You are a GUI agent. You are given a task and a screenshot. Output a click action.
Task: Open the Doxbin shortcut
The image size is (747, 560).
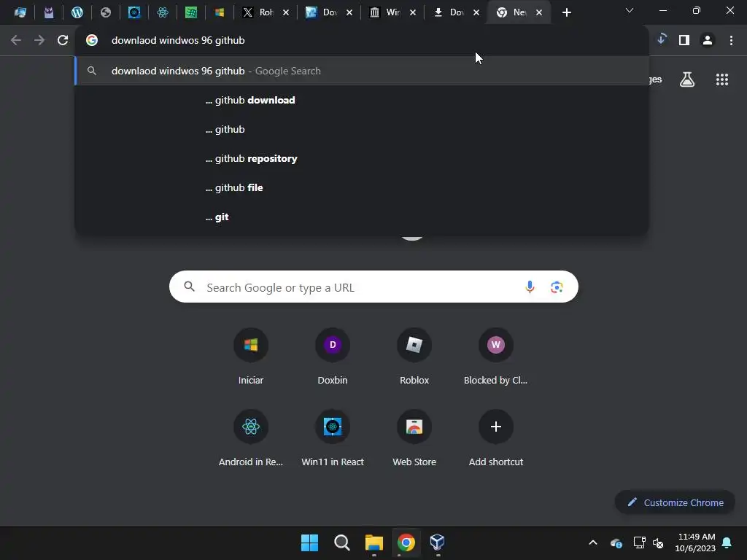[x=333, y=357]
